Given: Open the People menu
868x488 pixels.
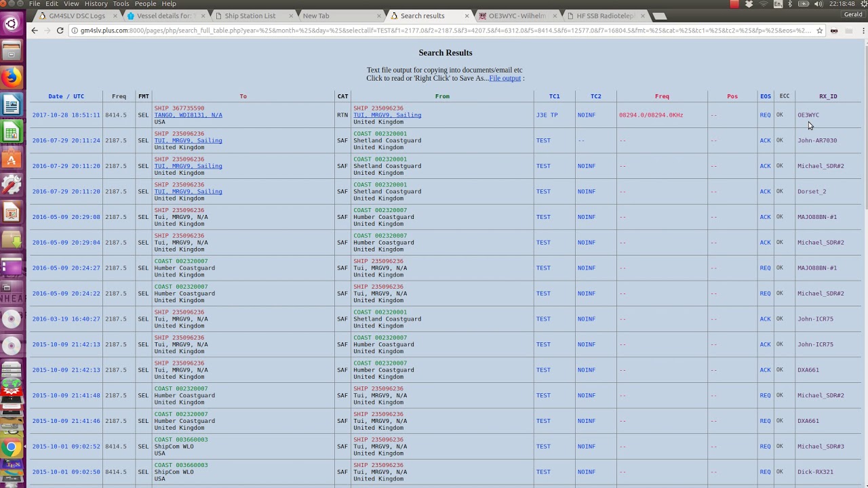Looking at the screenshot, I should tap(145, 4).
